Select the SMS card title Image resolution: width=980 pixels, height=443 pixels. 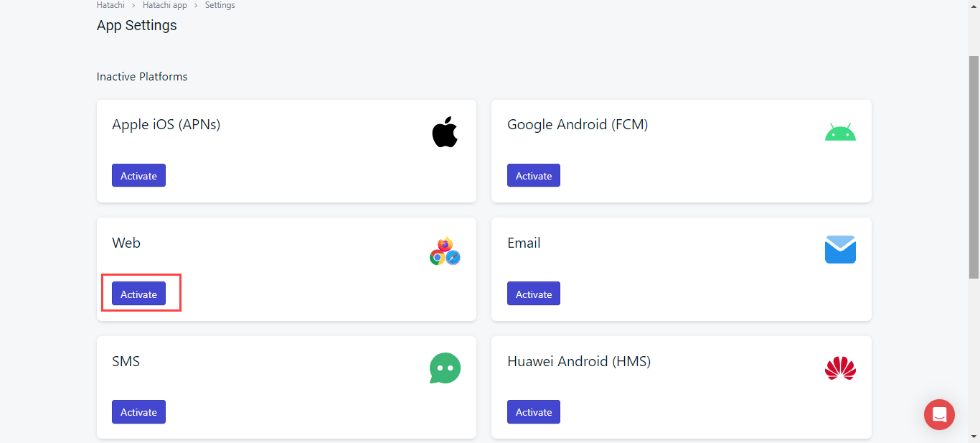126,361
